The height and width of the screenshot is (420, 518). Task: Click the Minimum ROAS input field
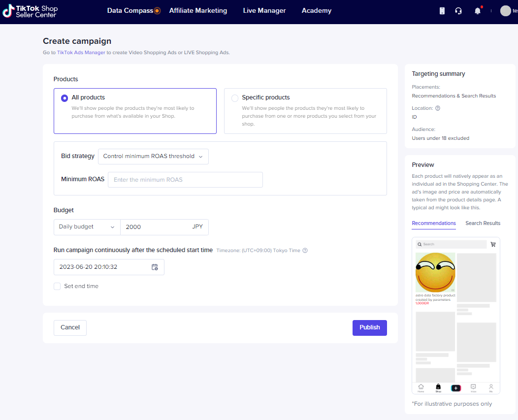coord(185,180)
